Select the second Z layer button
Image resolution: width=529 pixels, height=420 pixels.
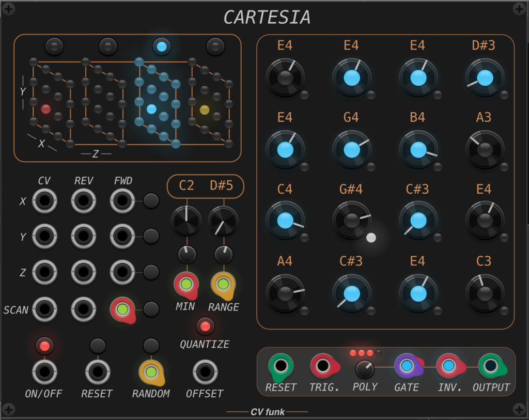pyautogui.click(x=108, y=46)
